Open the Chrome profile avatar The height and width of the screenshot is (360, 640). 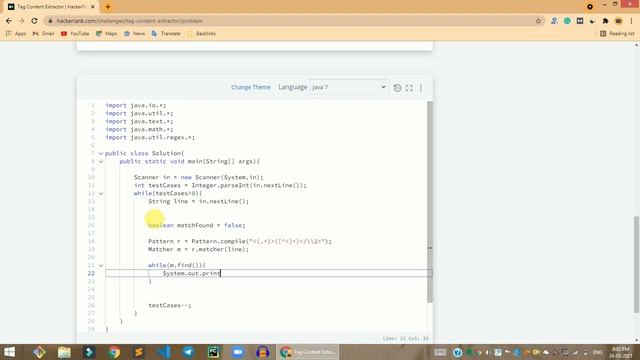[618, 21]
